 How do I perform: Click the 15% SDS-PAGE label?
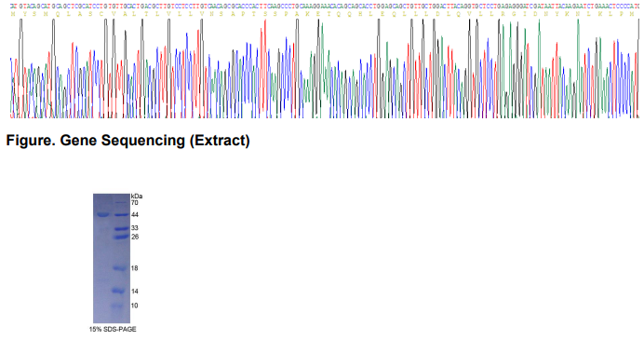[x=113, y=329]
